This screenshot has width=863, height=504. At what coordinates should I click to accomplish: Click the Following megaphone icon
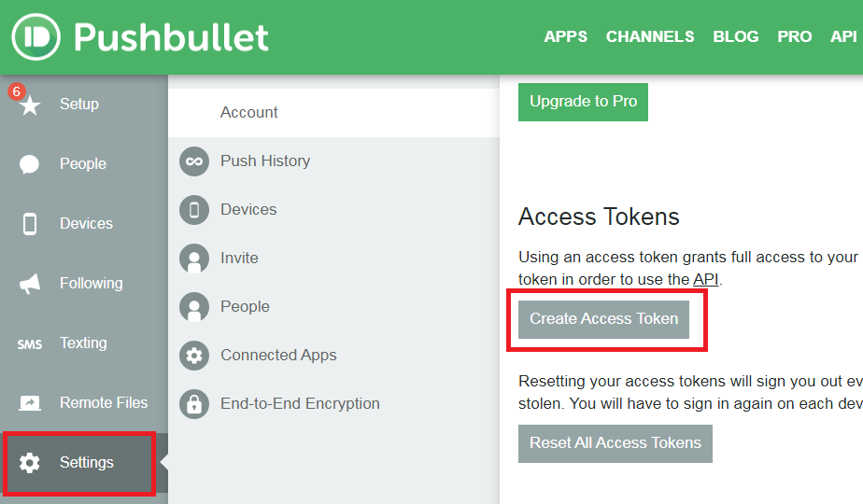[30, 284]
